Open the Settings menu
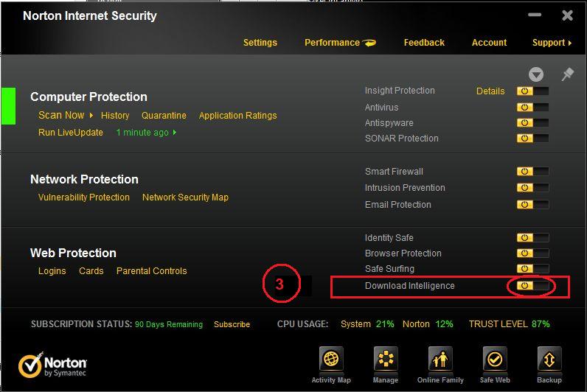The image size is (587, 392). pos(260,43)
